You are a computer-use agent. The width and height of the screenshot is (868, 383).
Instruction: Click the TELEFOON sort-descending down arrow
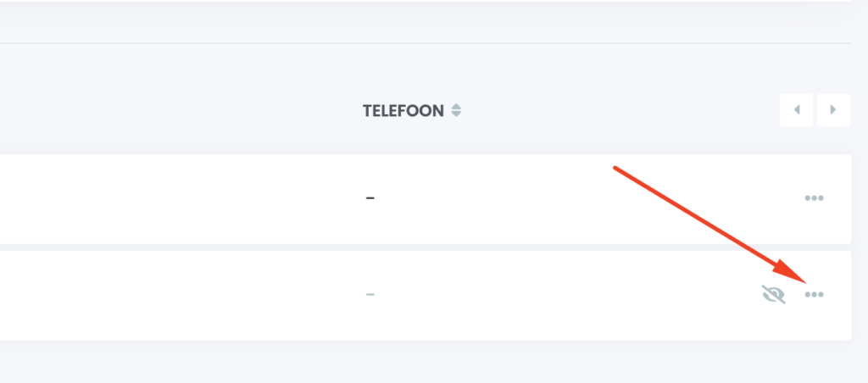pyautogui.click(x=456, y=115)
